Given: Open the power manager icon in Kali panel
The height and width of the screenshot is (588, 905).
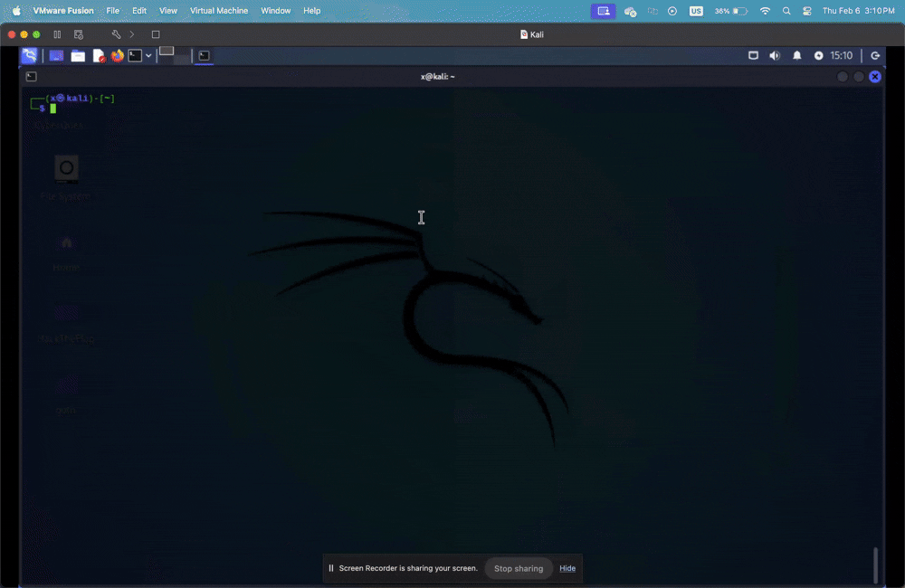Looking at the screenshot, I should click(818, 55).
